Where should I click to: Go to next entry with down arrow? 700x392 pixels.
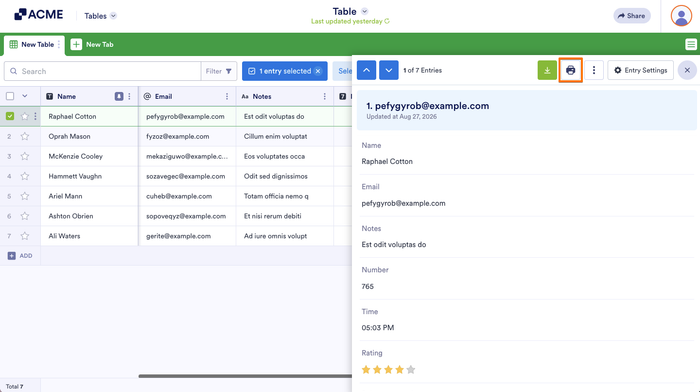pos(389,70)
